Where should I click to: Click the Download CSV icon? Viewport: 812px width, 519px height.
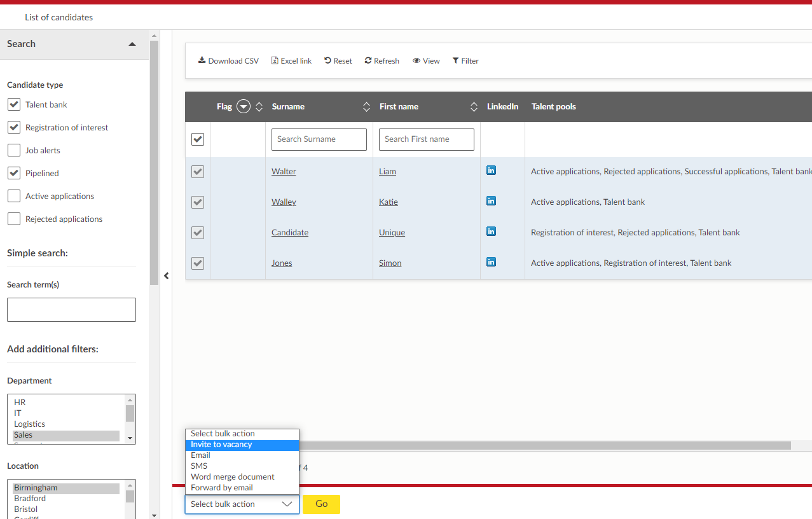point(202,60)
